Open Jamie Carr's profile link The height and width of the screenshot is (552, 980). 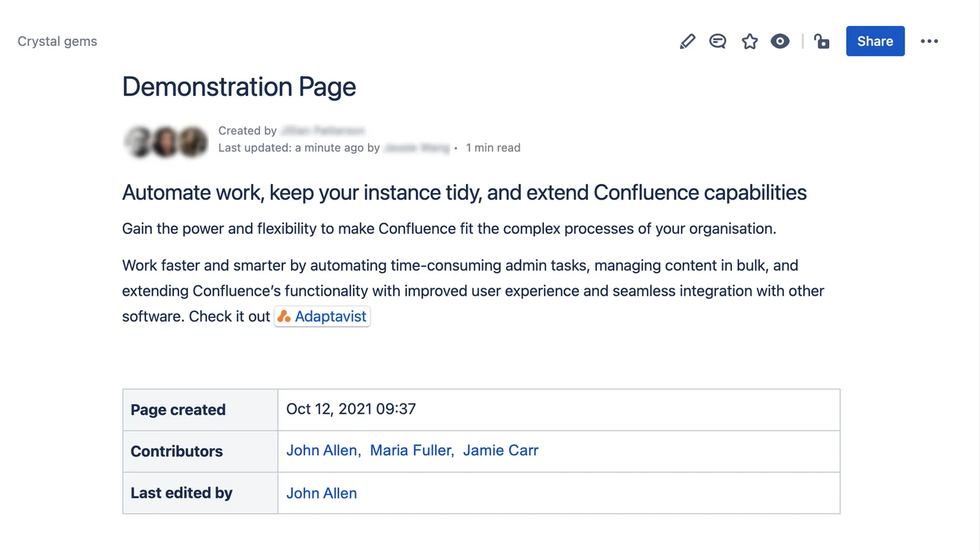point(500,450)
